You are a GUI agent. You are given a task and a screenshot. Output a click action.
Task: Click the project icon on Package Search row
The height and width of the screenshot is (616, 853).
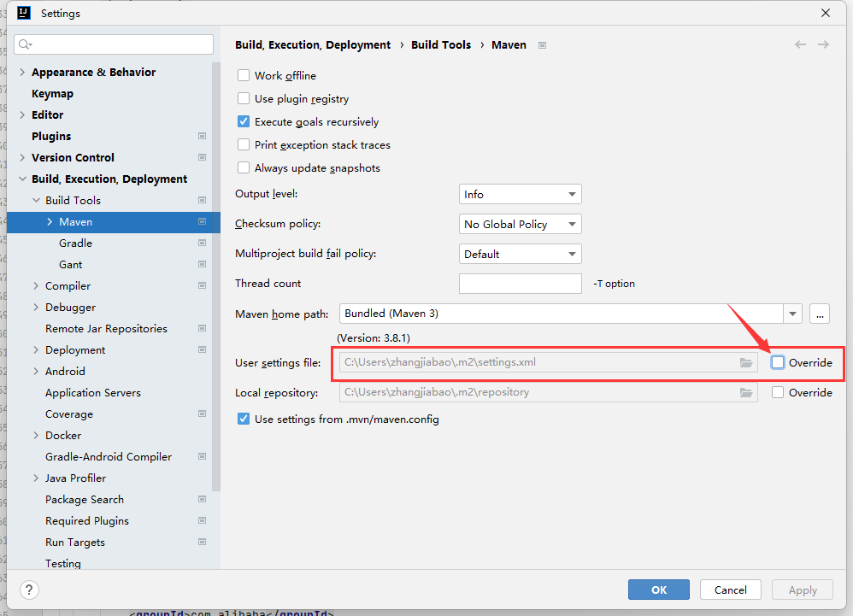202,500
